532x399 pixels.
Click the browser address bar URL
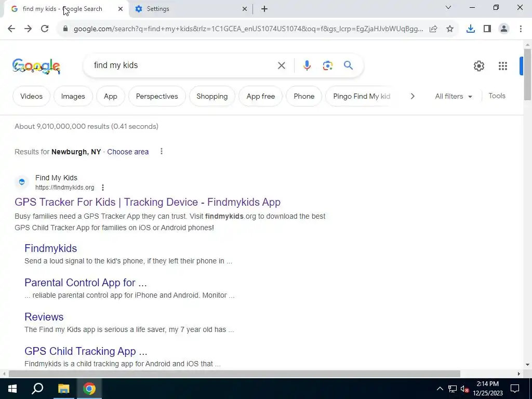pos(248,29)
